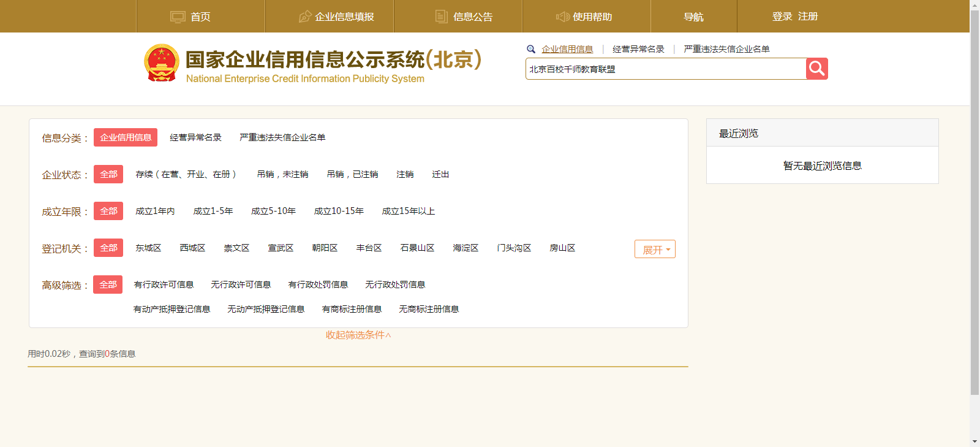Viewport: 980px width, 447px height.
Task: Filter registration authority by 朝阳区
Action: click(x=325, y=248)
